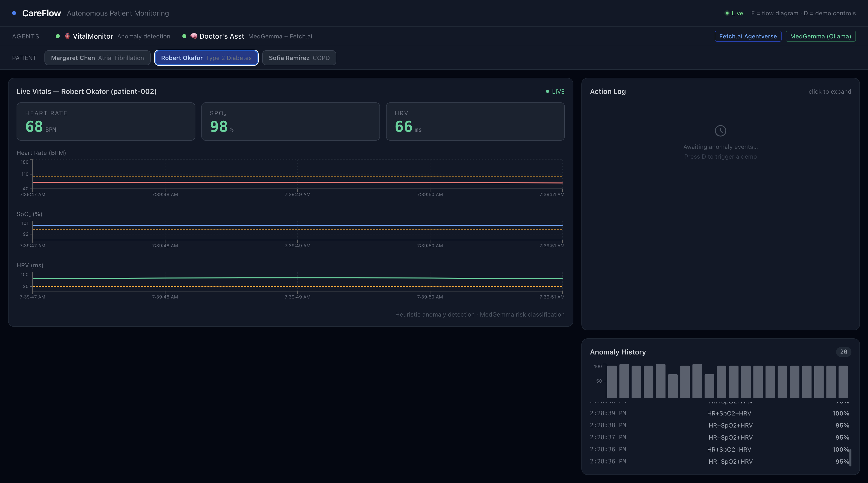Click the clock icon in Action Log
The image size is (868, 483).
point(720,131)
